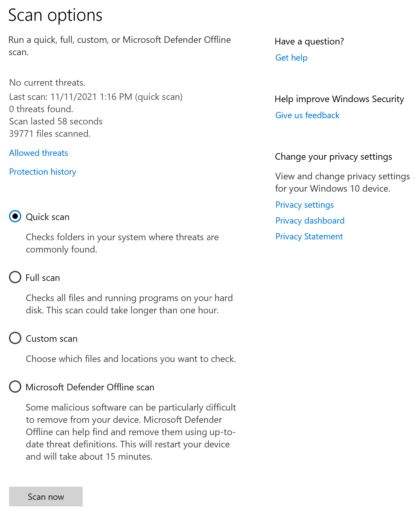Click the 39771 files scanned text

tap(50, 134)
